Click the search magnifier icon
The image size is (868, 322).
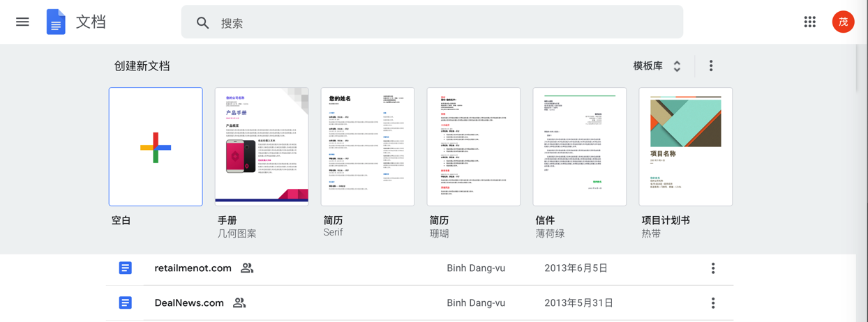point(202,23)
